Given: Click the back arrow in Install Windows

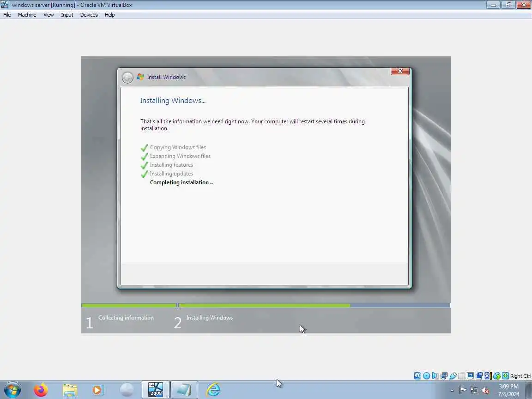Looking at the screenshot, I should (127, 78).
